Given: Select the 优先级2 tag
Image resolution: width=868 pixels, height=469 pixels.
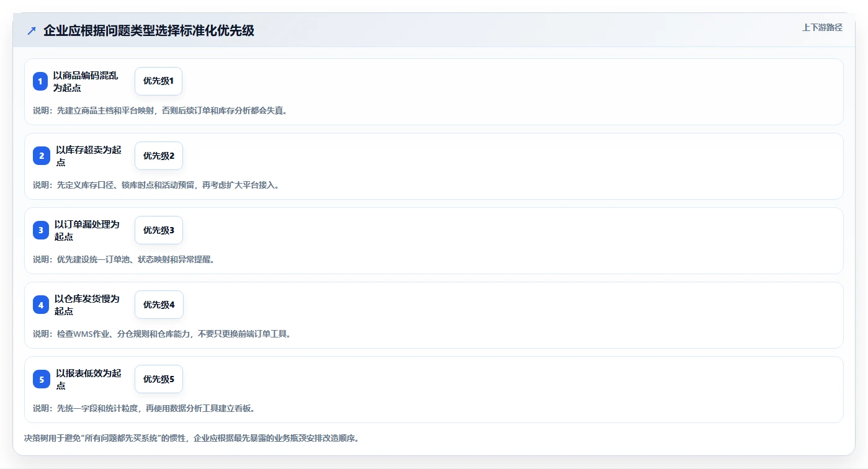Looking at the screenshot, I should click(x=159, y=156).
